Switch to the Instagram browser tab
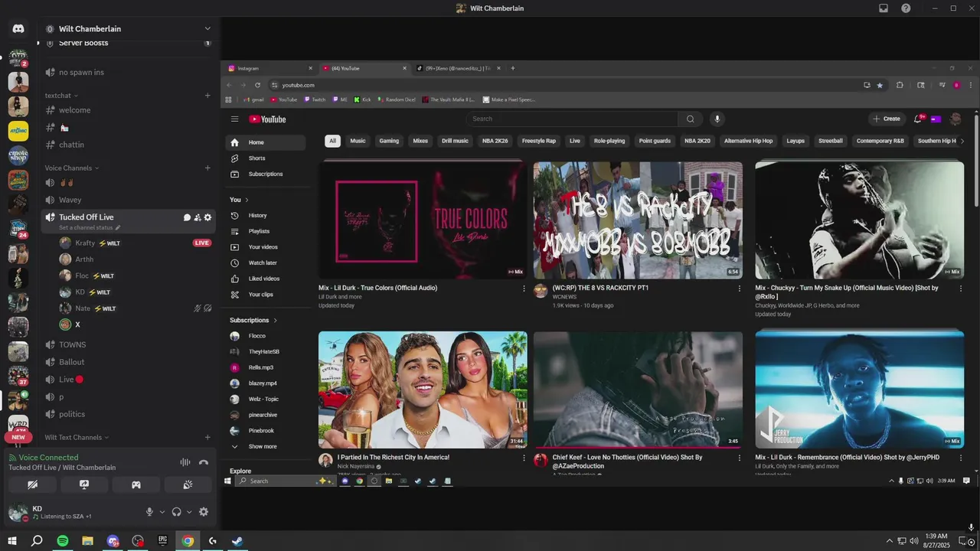 (269, 68)
